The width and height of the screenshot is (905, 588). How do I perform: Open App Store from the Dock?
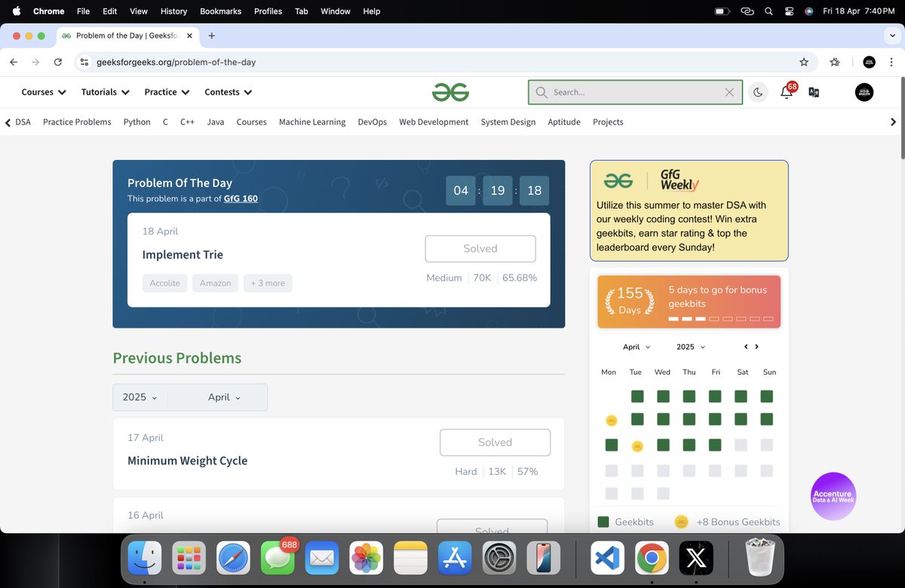pyautogui.click(x=456, y=559)
